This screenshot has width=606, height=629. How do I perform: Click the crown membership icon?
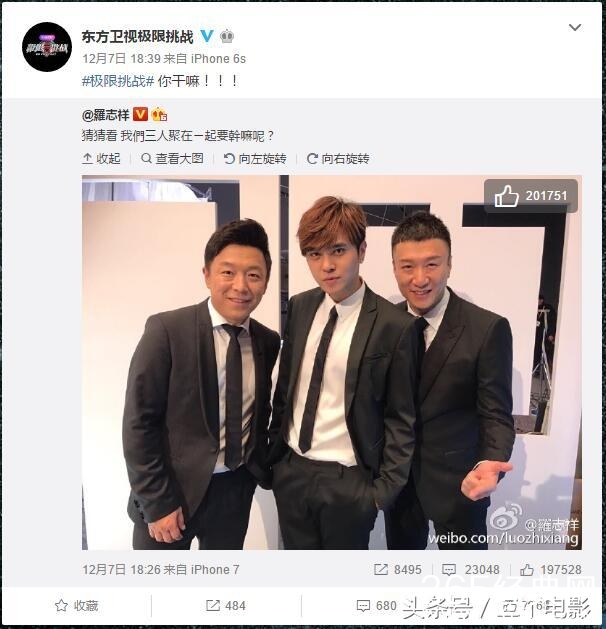227,37
